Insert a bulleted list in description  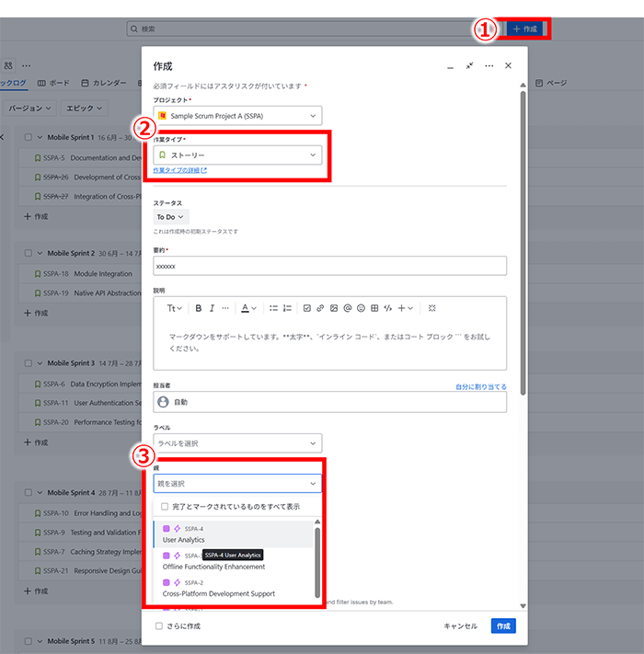coord(273,308)
